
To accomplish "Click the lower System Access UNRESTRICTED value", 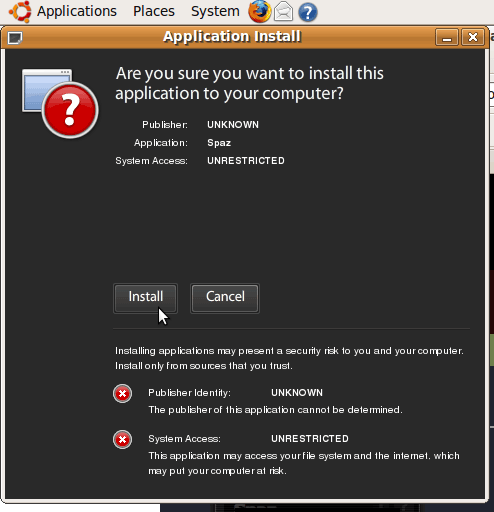I will (310, 439).
